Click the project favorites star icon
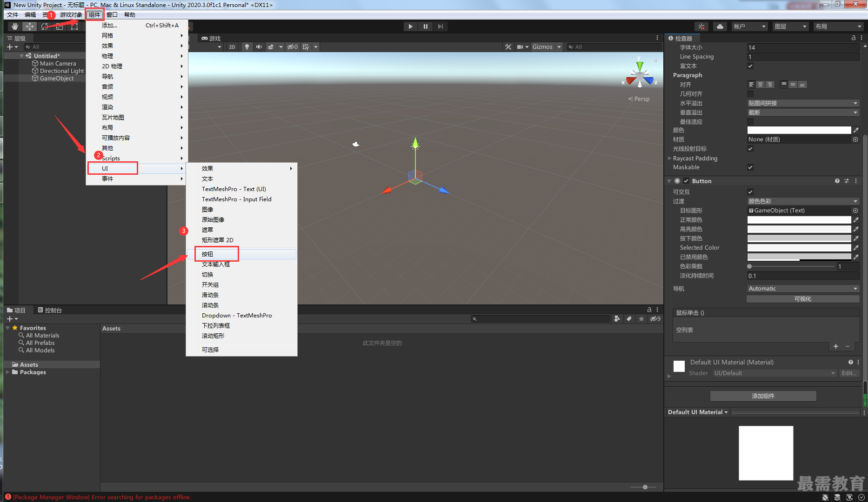Viewport: 868px width, 502px height. pos(641,319)
